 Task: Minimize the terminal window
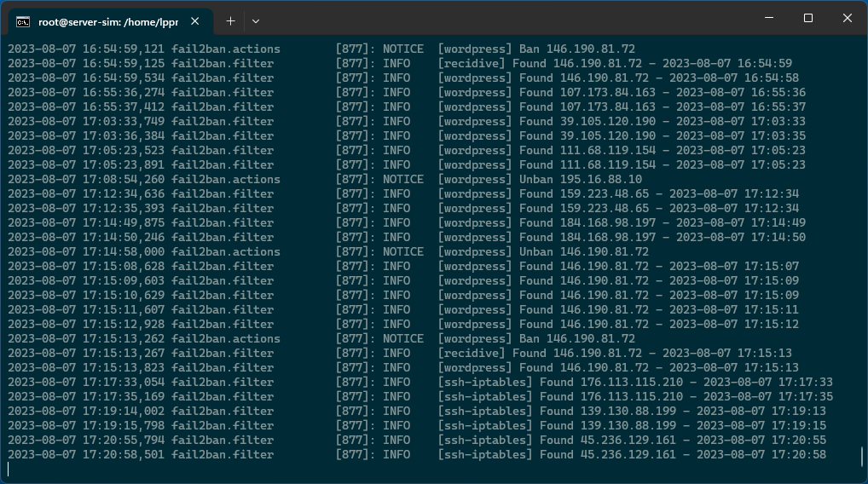[x=767, y=19]
